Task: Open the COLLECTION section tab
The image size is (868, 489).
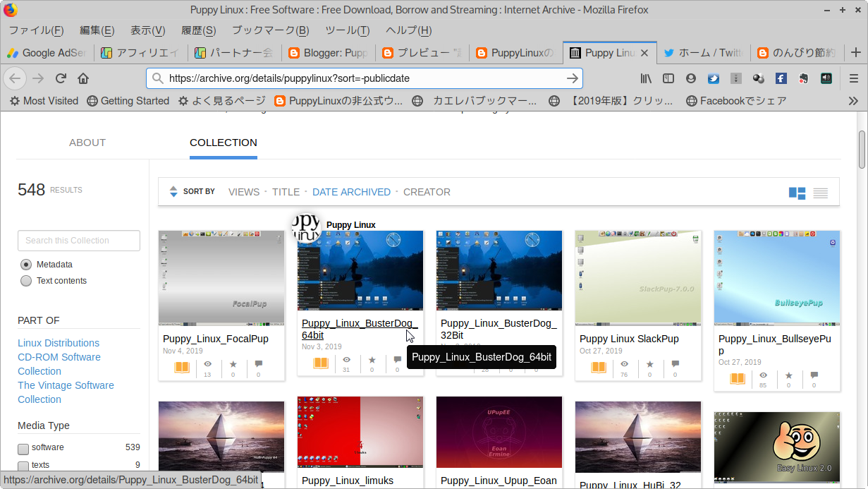Action: click(x=224, y=143)
